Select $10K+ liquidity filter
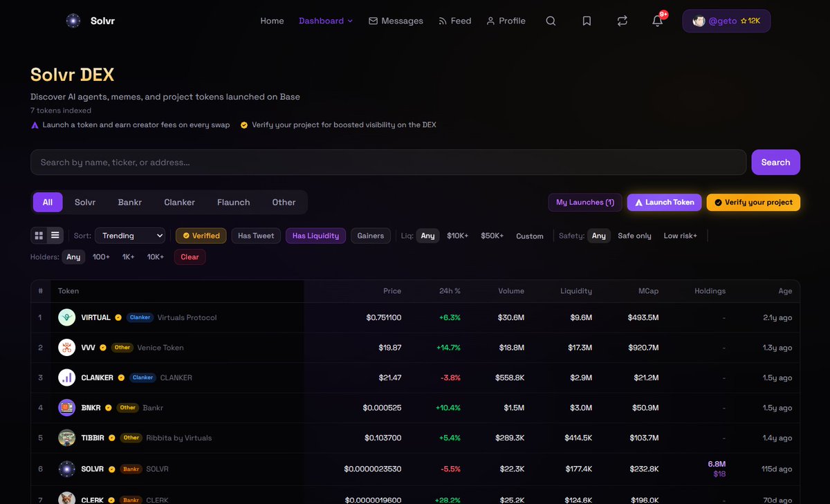The image size is (830, 504). tap(458, 236)
